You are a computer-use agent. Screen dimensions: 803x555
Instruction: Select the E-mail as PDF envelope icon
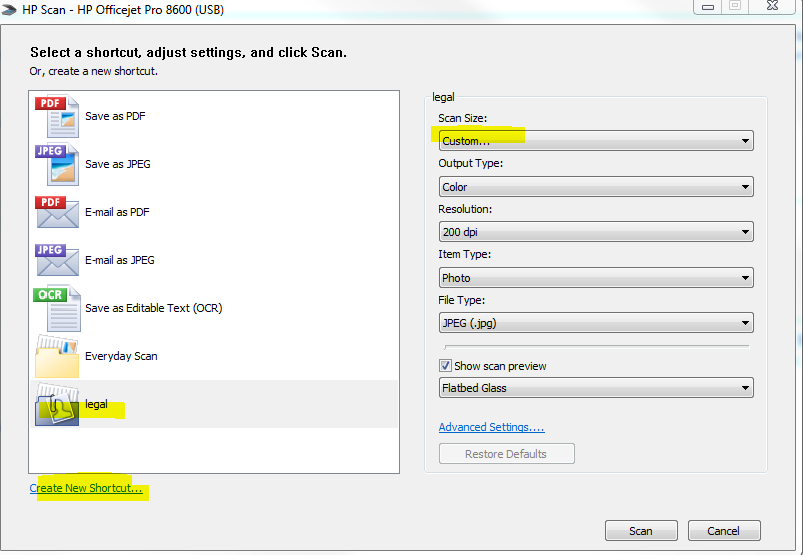(56, 212)
